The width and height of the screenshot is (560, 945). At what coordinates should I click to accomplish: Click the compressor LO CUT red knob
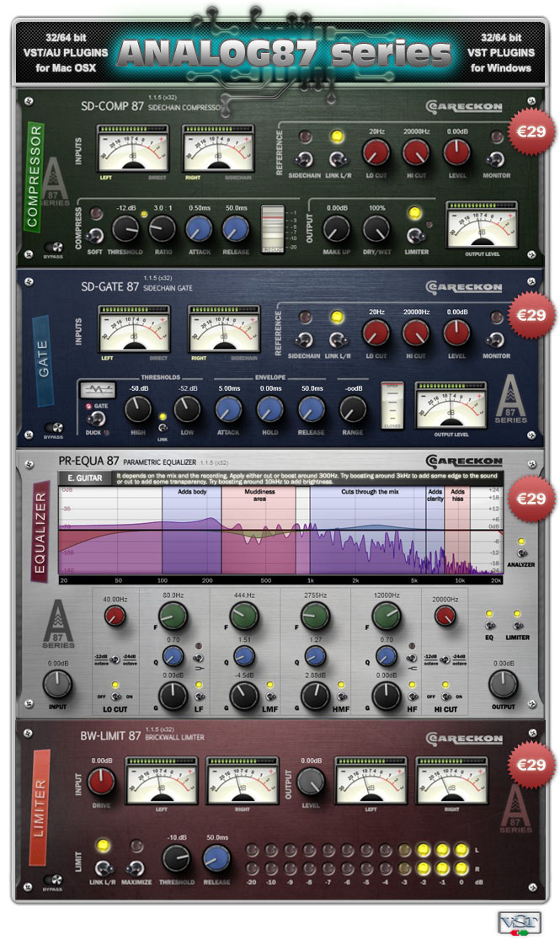click(376, 152)
